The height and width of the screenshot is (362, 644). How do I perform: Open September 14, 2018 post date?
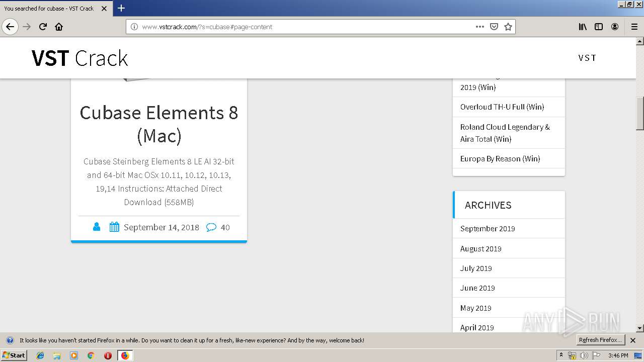162,227
